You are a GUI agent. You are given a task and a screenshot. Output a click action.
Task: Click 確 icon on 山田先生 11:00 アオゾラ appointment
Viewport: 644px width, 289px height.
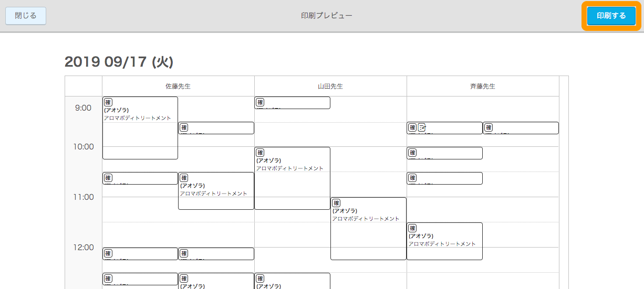click(336, 203)
